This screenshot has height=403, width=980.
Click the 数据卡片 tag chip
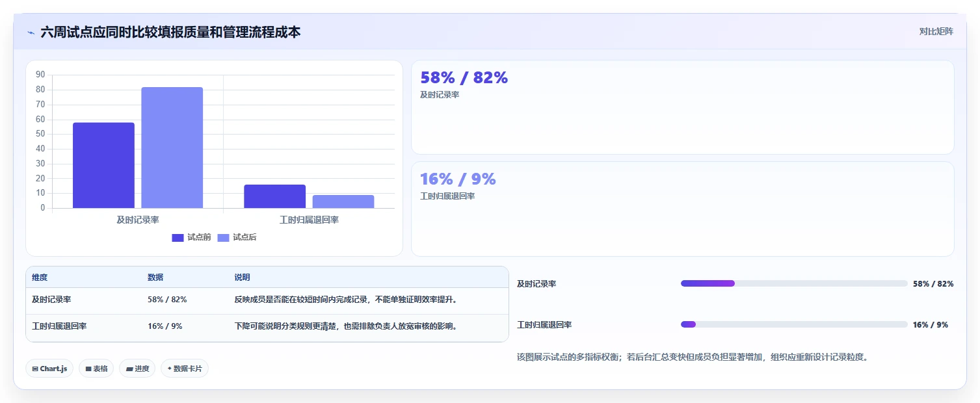point(185,369)
